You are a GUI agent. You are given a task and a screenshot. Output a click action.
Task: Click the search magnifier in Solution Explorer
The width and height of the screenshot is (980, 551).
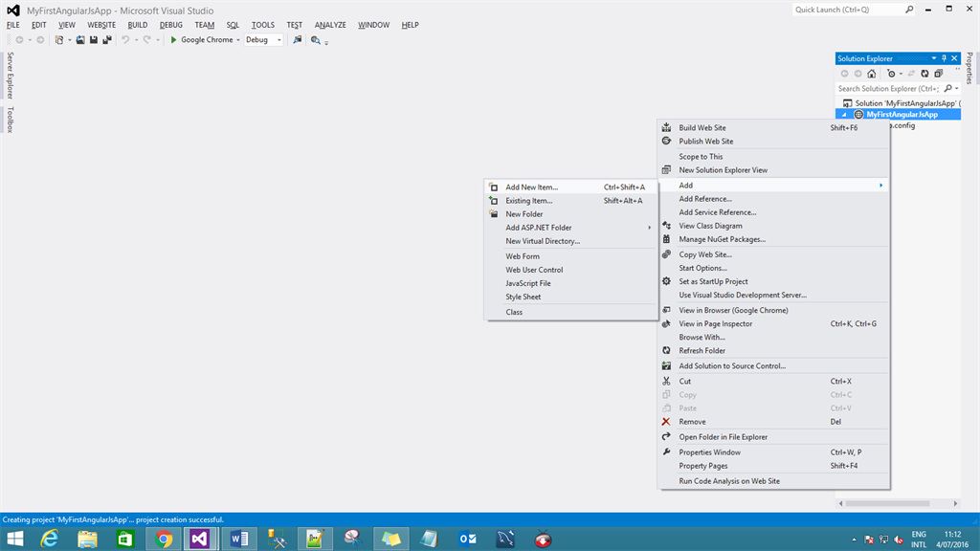coord(948,89)
